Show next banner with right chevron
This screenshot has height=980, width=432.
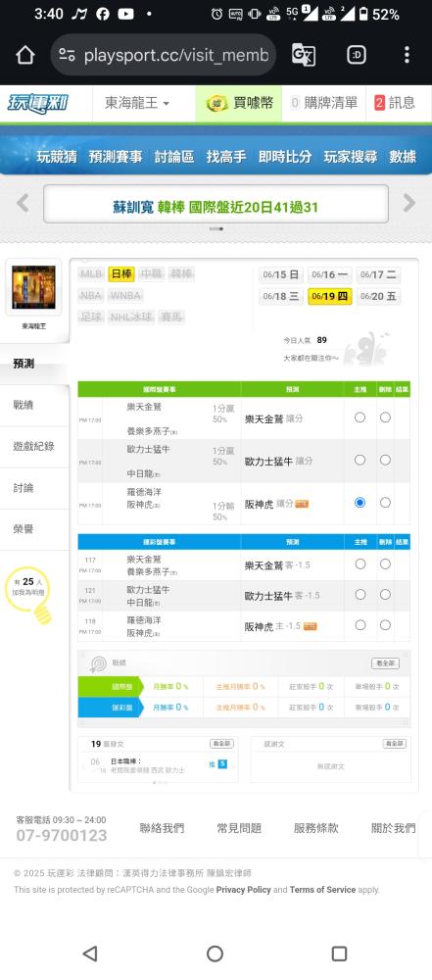(409, 203)
